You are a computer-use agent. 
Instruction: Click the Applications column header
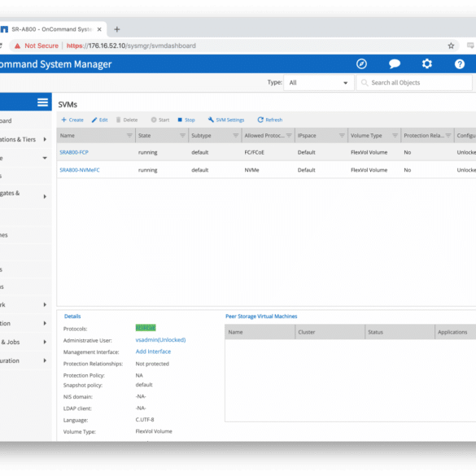[x=452, y=332]
